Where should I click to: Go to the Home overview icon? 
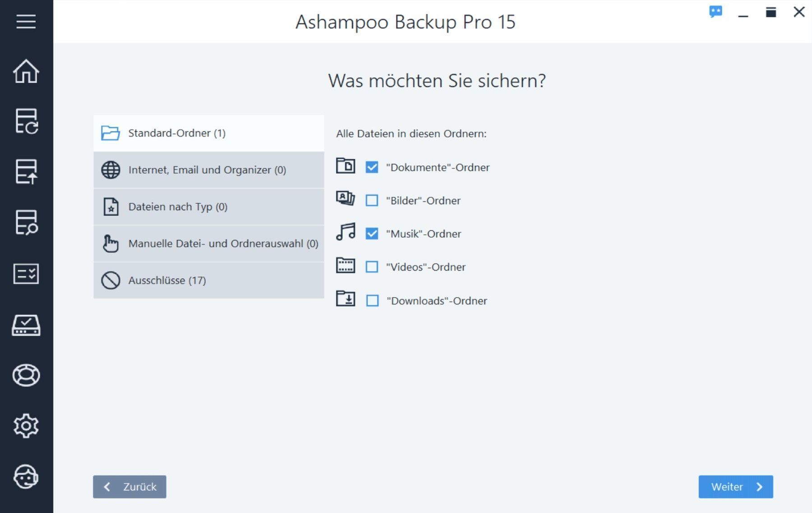[26, 71]
